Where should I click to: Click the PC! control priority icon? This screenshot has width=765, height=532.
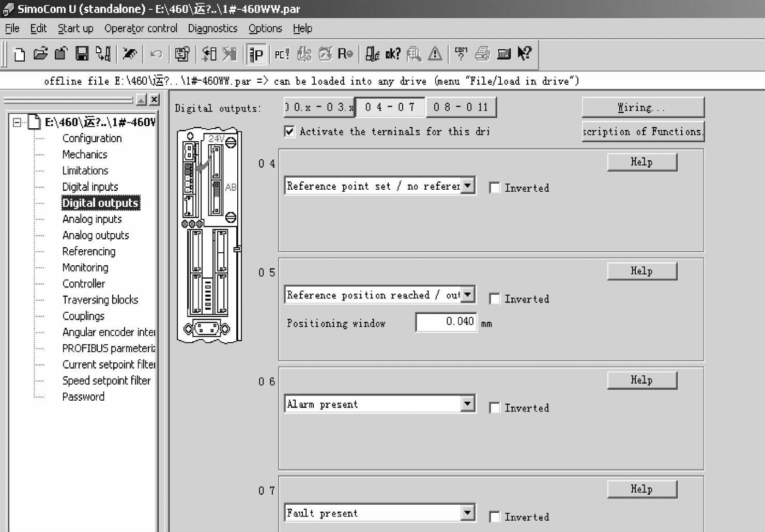pos(282,54)
